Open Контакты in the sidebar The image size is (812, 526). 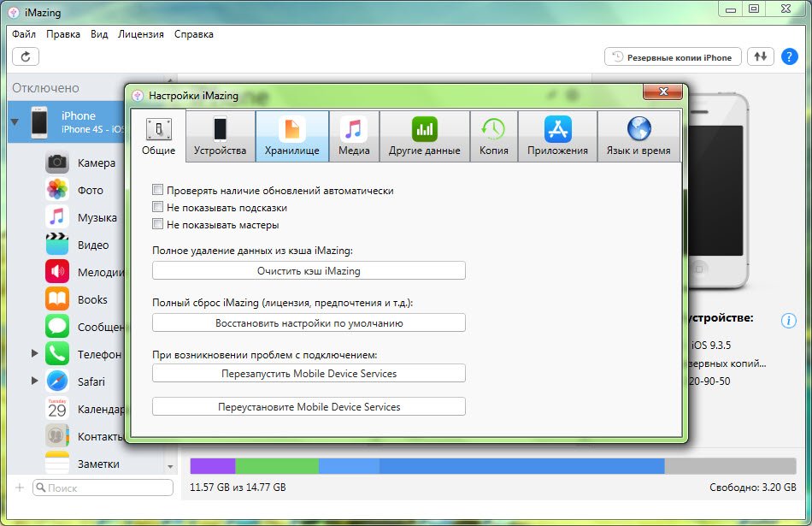coord(85,436)
